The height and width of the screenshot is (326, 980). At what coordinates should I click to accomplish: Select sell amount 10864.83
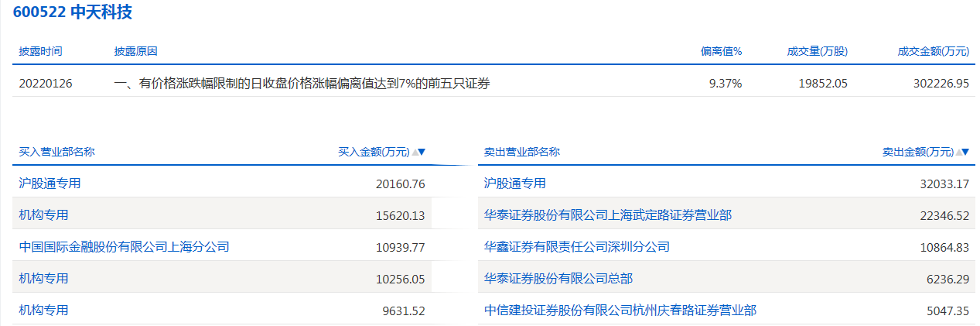click(x=944, y=248)
